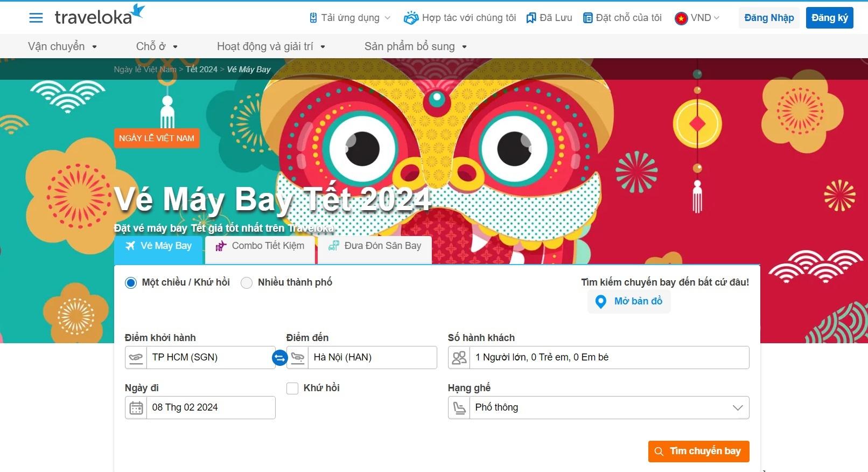The height and width of the screenshot is (472, 868).
Task: Click the passengers icon
Action: (x=459, y=357)
